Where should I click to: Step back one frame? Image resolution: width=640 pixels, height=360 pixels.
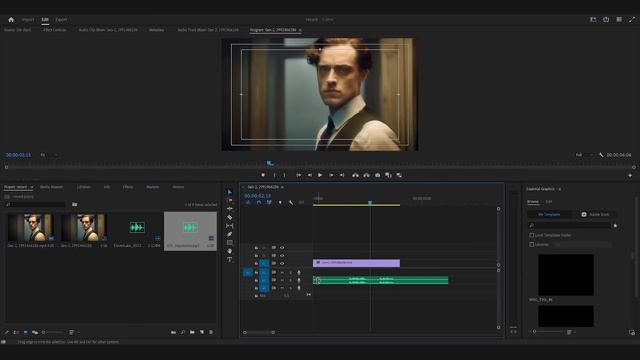pyautogui.click(x=309, y=175)
